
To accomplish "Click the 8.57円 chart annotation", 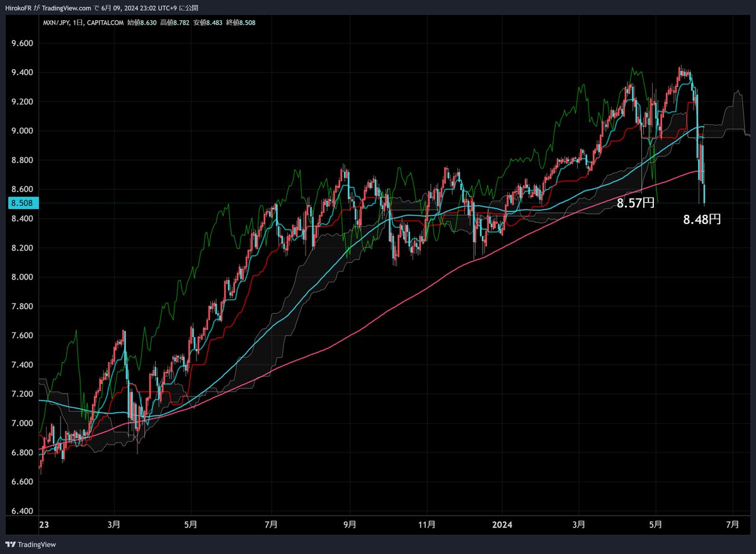I will 635,203.
